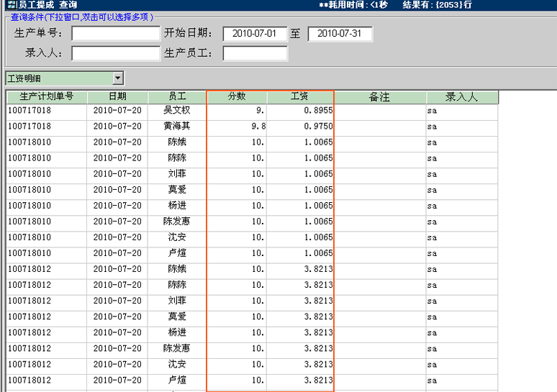
Task: Click the 备注 column header
Action: [379, 97]
